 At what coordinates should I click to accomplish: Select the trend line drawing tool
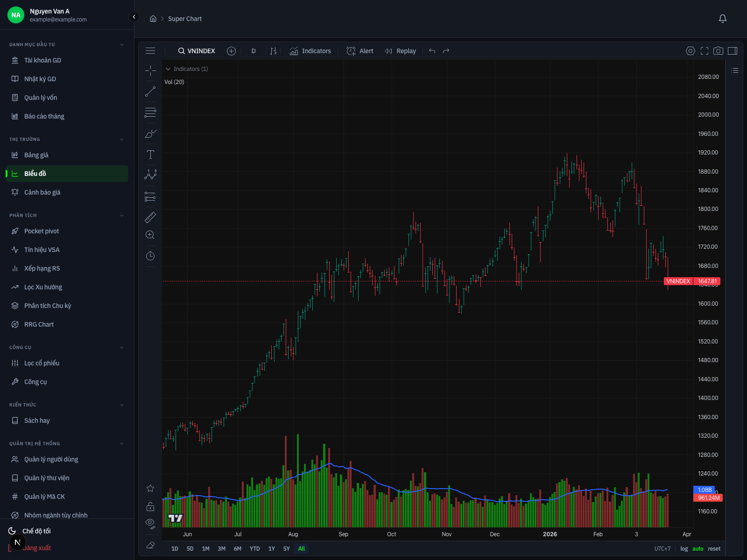point(150,92)
